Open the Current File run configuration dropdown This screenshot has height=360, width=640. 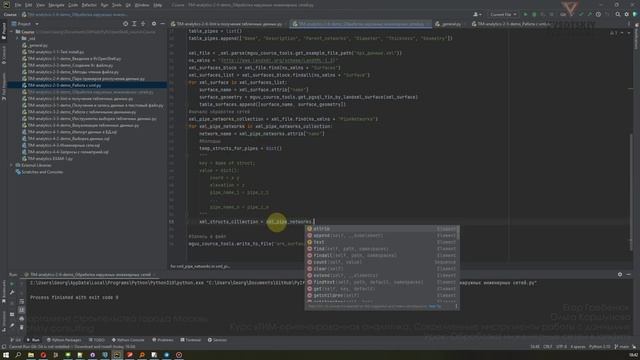click(x=503, y=14)
